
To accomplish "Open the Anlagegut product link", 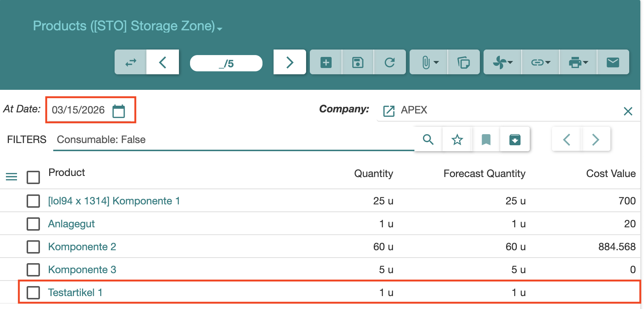I will (71, 224).
